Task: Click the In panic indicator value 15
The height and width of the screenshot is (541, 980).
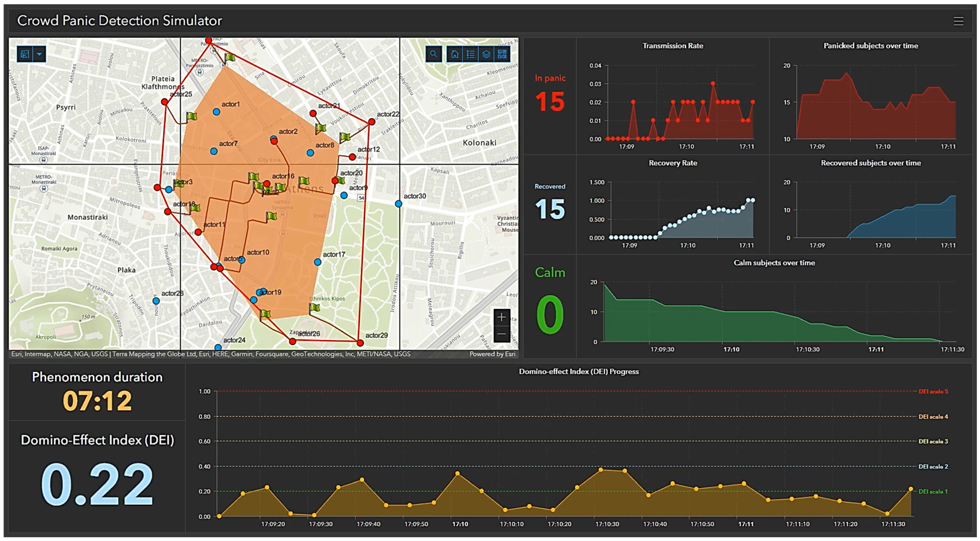Action: click(x=550, y=102)
